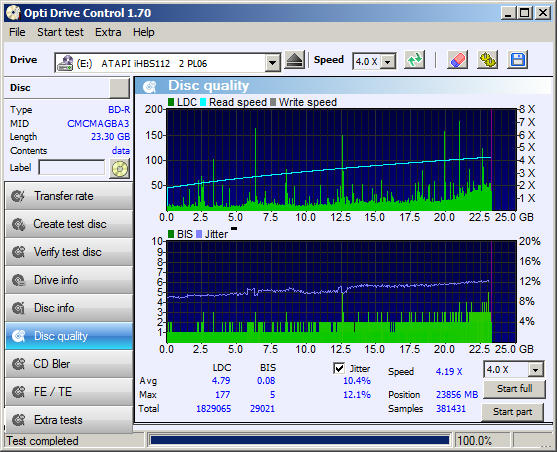Click the test progress bar
This screenshot has height=452, width=557.
[299, 440]
